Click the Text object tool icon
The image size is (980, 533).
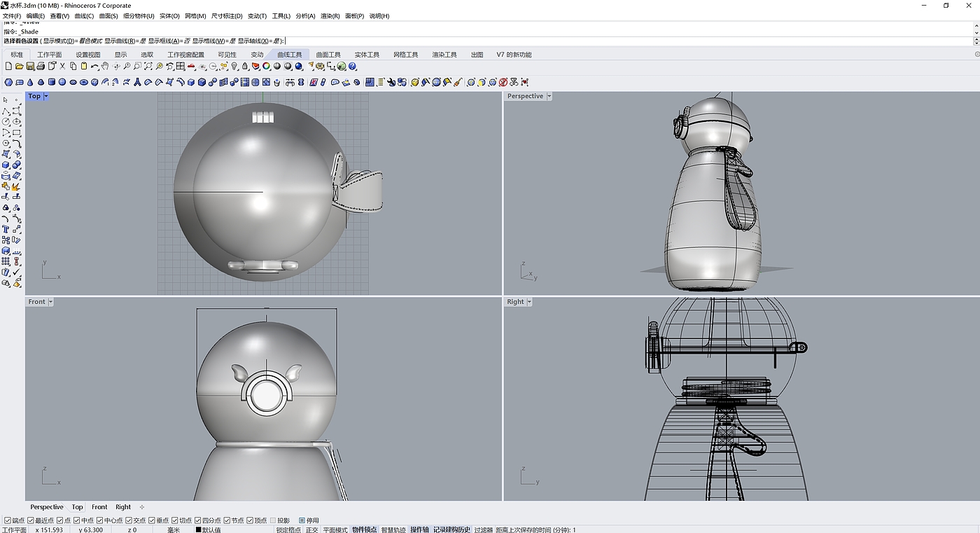6,229
